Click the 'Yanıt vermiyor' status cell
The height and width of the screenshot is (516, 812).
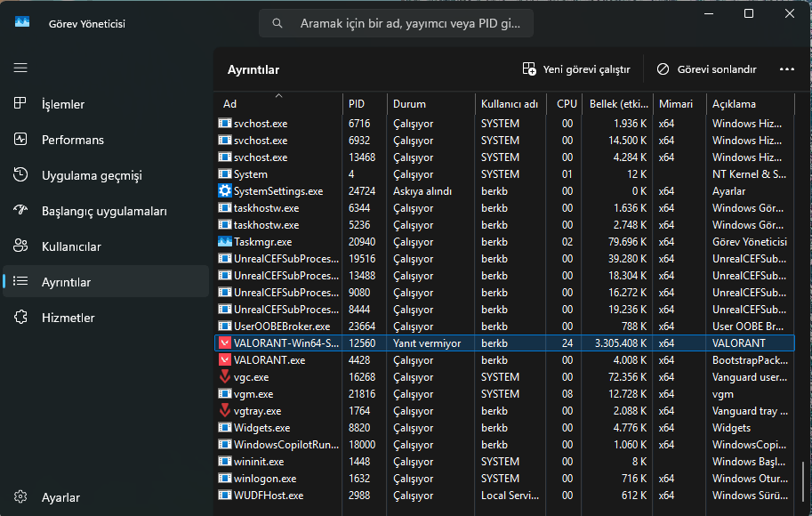[x=427, y=343]
